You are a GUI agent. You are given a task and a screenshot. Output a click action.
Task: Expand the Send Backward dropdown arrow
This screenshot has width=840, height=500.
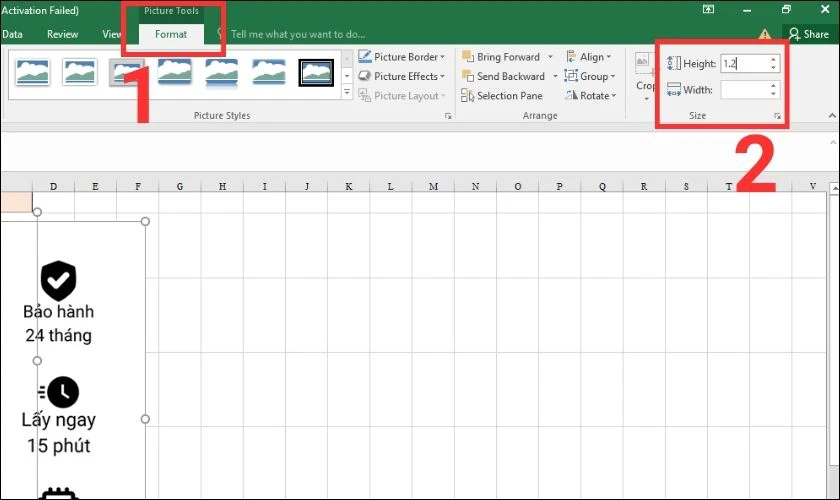pos(555,76)
